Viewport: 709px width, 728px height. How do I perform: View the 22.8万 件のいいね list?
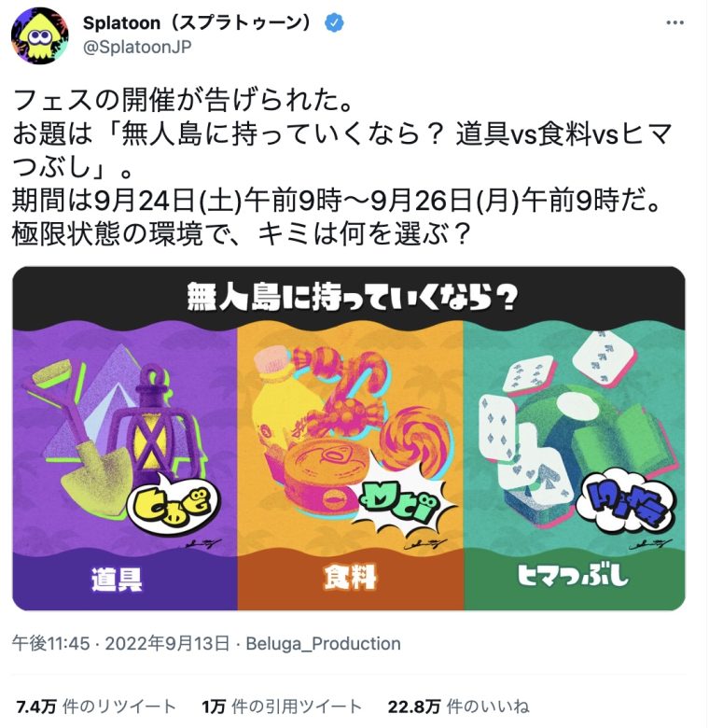[x=458, y=707]
